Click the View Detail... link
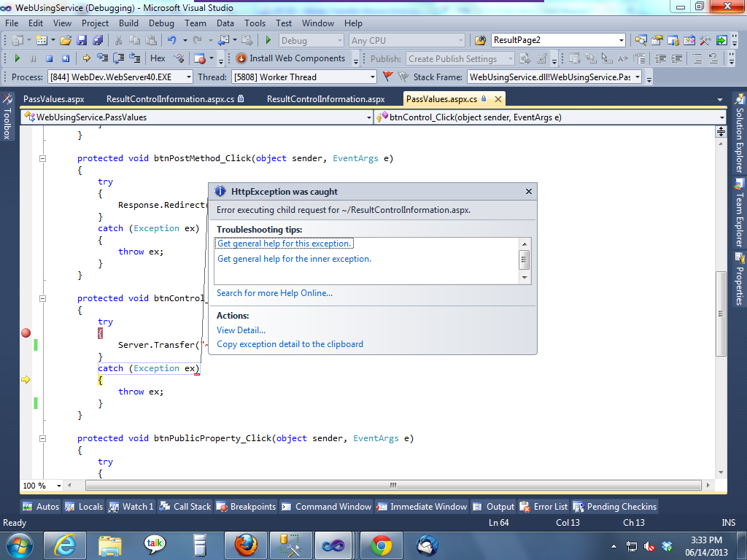Viewport: 747px width, 560px height. (x=241, y=330)
